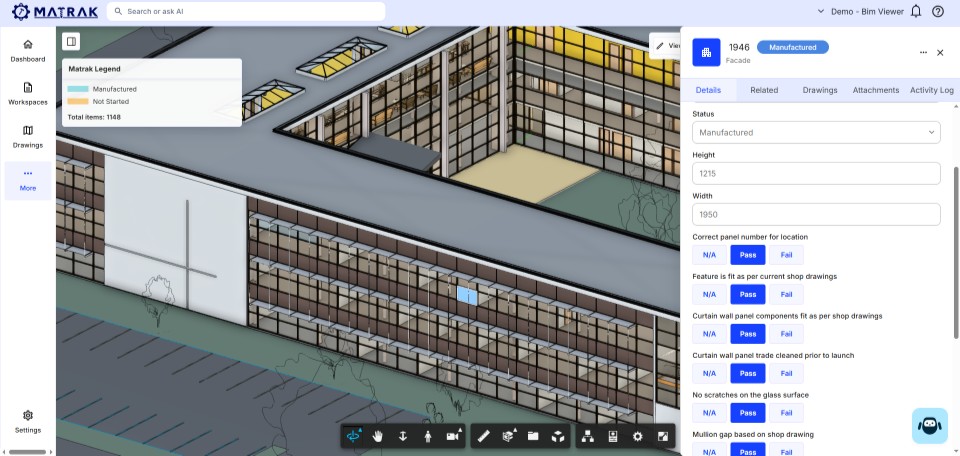Screen dimensions: 960x456
Task: Select Pass for Feature is fit check
Action: point(748,294)
